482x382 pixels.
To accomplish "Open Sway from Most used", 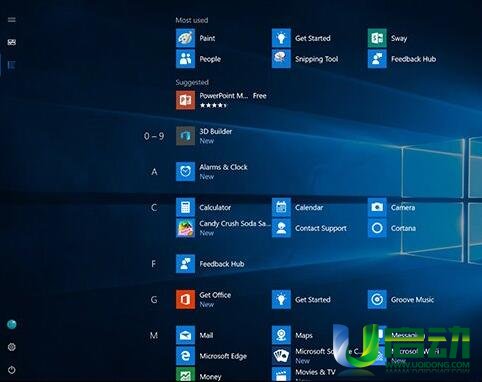I will (x=388, y=38).
